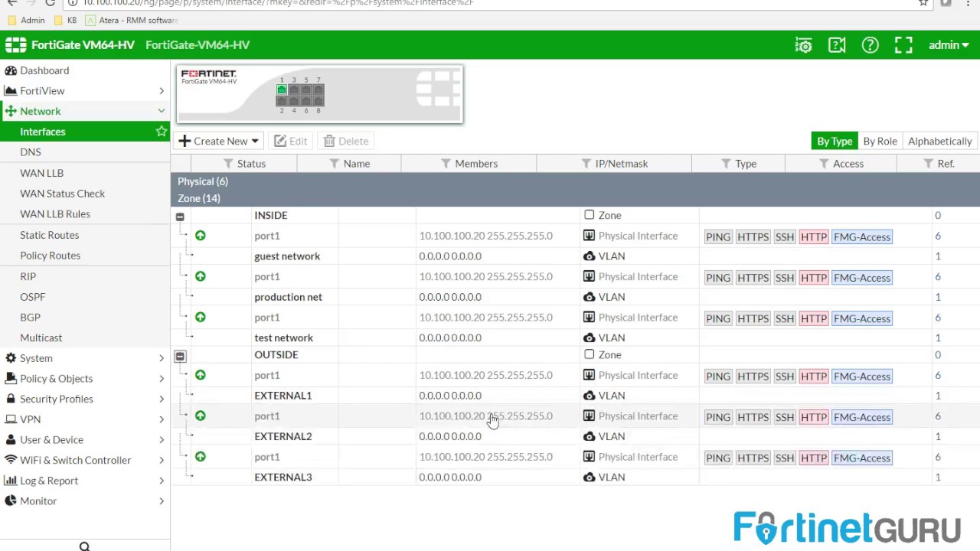Open Atera RMM software bookmark
The height and width of the screenshot is (551, 980).
(x=132, y=20)
